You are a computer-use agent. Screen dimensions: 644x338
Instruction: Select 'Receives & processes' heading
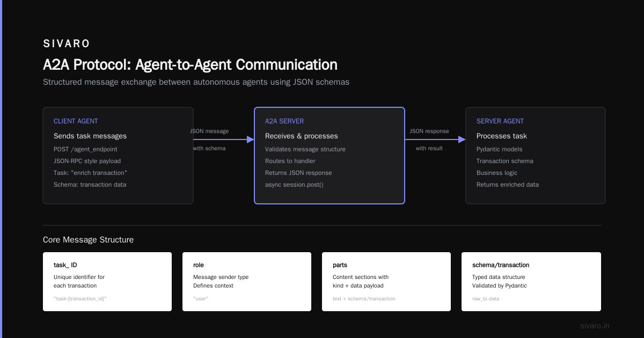pos(302,136)
